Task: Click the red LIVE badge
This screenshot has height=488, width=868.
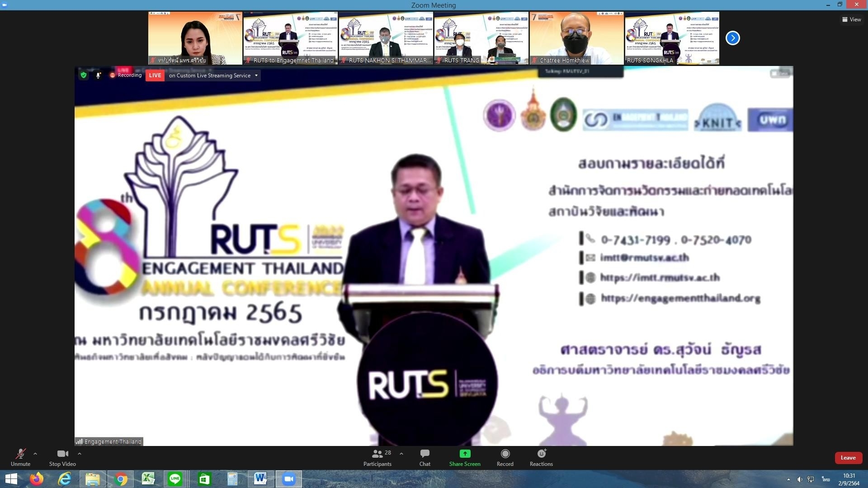Action: (155, 75)
